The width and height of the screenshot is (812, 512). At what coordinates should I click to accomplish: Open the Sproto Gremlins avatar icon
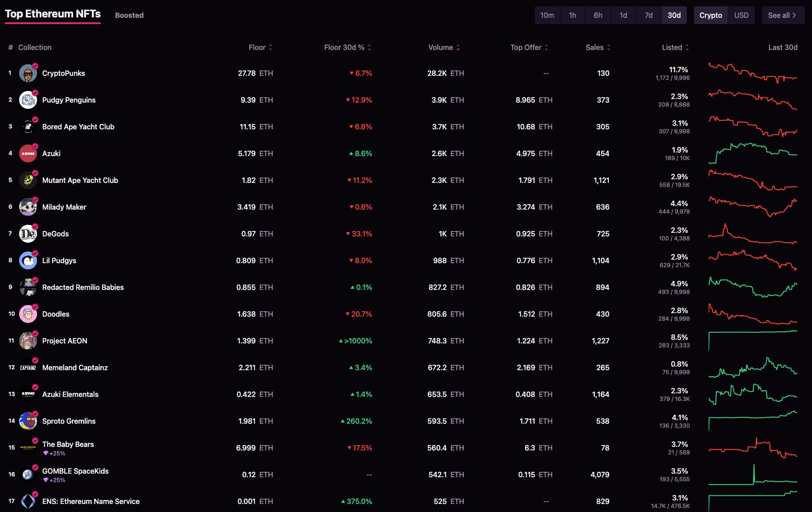click(x=28, y=421)
